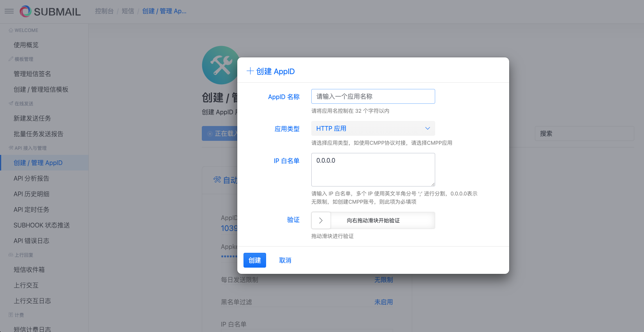Open 上行交互 sidebar item
Image resolution: width=644 pixels, height=332 pixels.
[26, 285]
